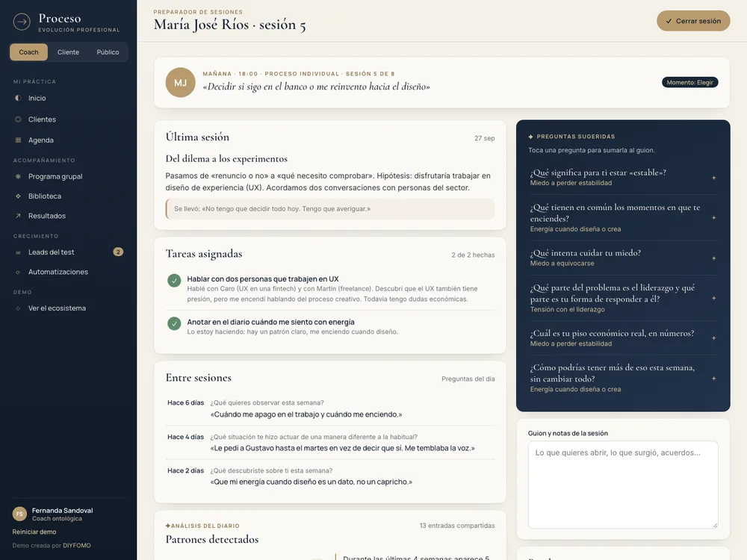Click the Inicio half-circle icon
747x560 pixels.
click(18, 98)
